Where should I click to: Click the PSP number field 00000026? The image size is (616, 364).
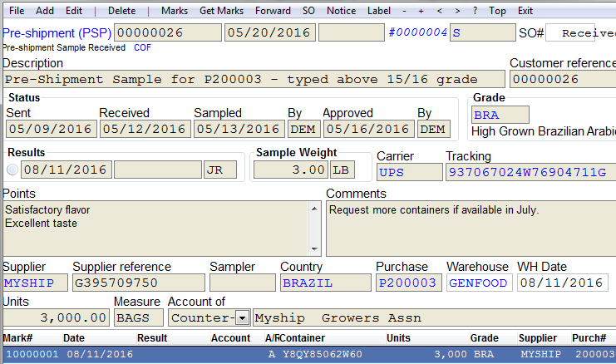point(168,32)
